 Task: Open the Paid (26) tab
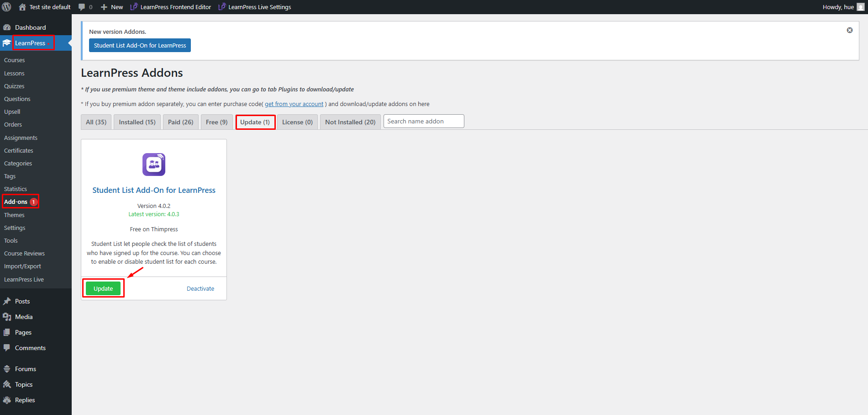(x=181, y=122)
